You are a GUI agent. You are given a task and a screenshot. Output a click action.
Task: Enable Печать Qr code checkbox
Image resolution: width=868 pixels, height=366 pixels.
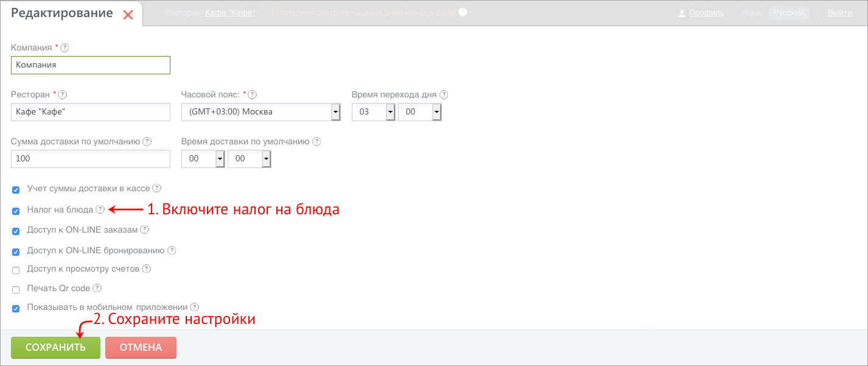(x=16, y=289)
